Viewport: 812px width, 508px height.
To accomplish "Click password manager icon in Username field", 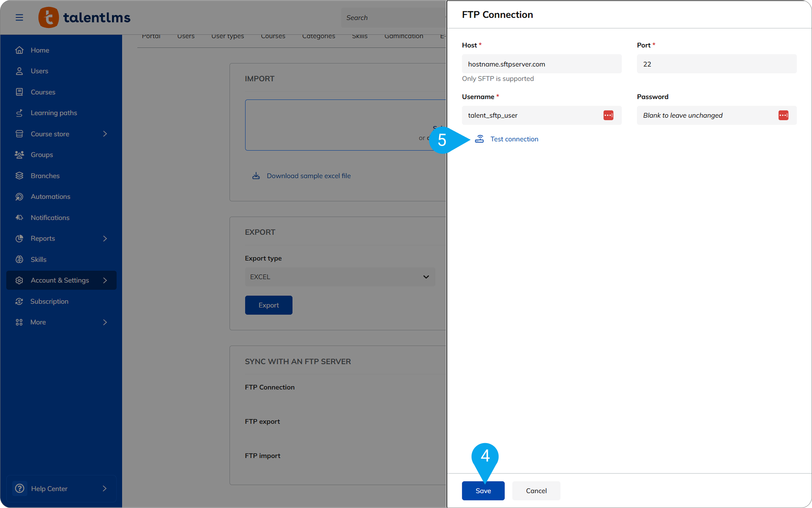I will click(608, 115).
